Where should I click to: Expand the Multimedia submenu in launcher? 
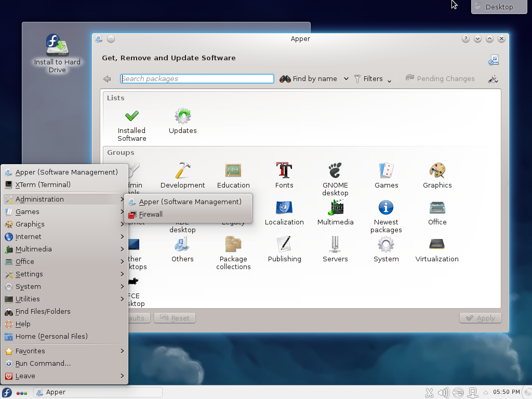point(64,249)
